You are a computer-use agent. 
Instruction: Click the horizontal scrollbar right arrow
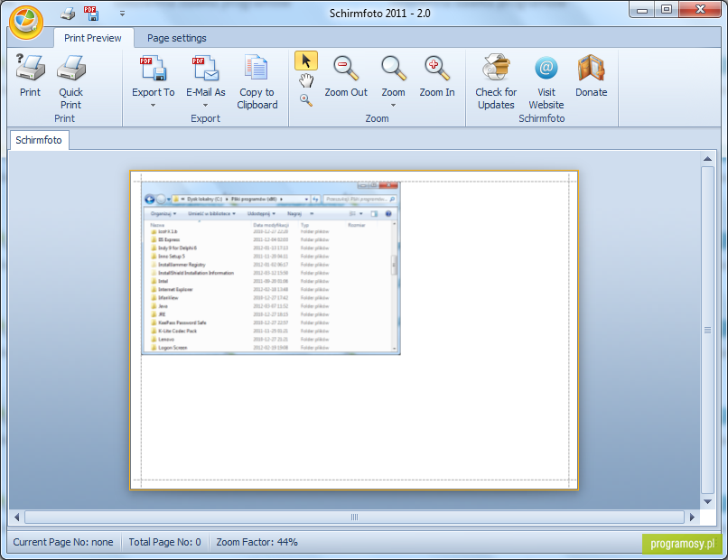[x=692, y=517]
